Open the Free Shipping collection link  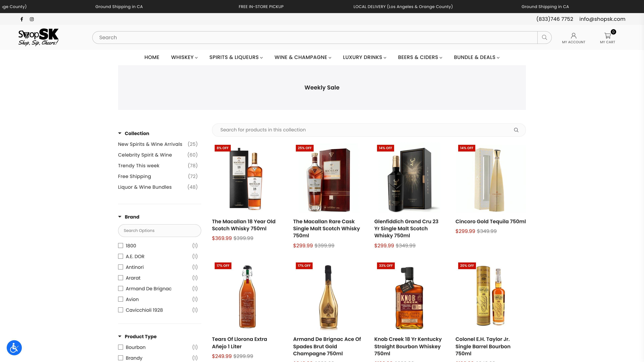click(x=135, y=176)
